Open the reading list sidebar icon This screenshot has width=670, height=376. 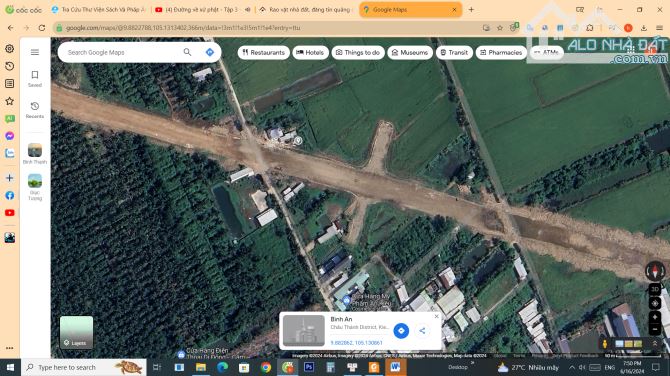[x=9, y=83]
